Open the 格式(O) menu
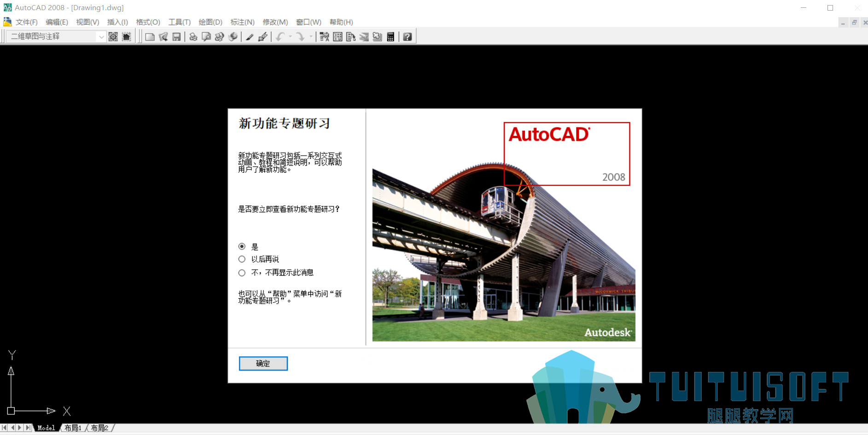 (148, 22)
